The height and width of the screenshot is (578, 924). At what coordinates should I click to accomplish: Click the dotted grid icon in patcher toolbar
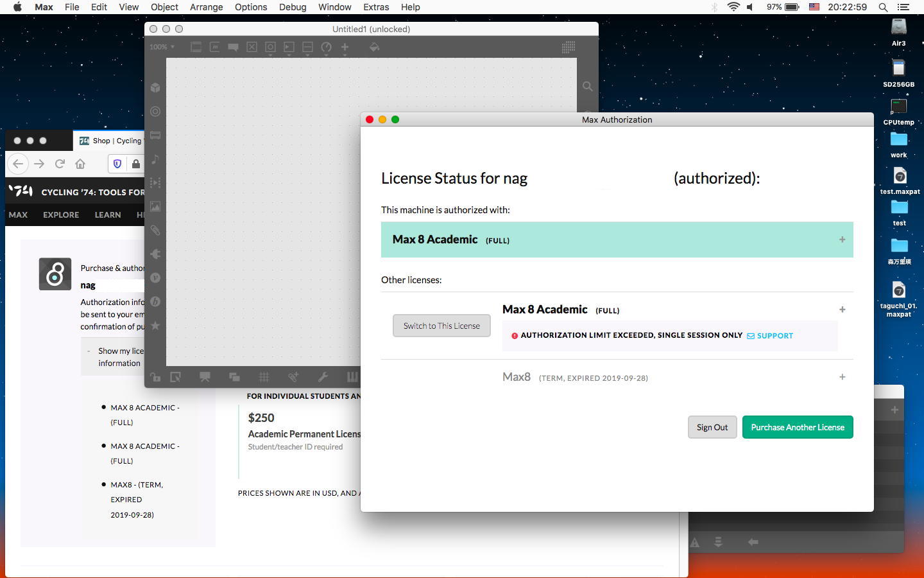[x=568, y=47]
